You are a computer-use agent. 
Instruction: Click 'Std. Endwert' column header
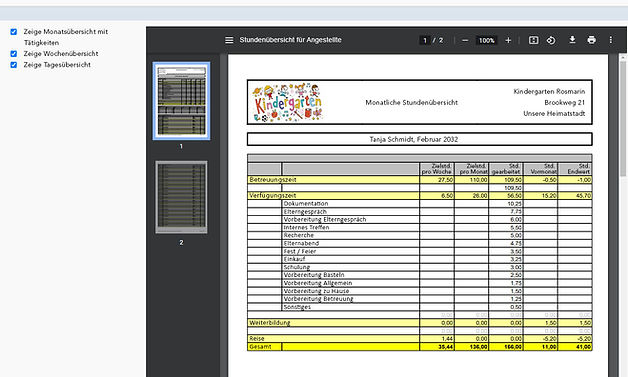[x=575, y=169]
